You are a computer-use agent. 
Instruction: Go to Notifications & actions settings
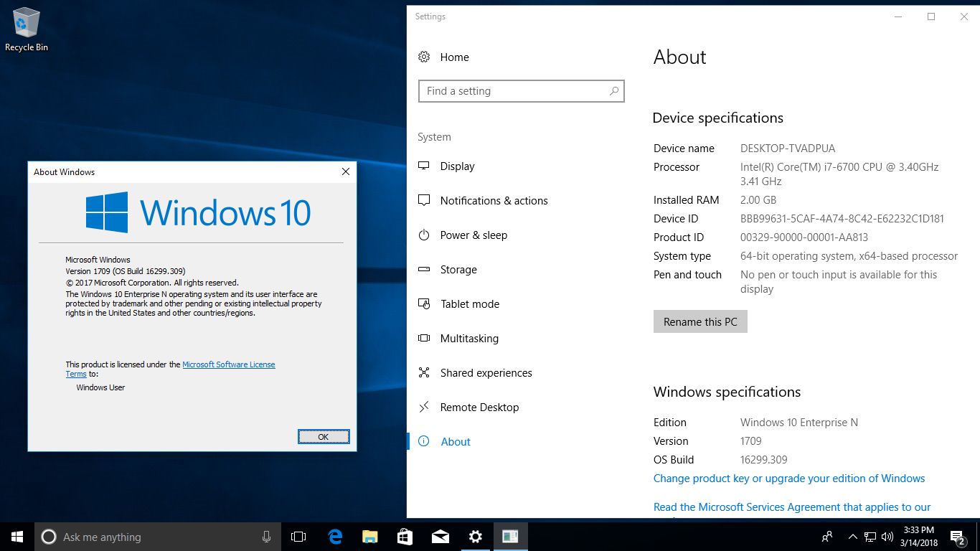[494, 201]
